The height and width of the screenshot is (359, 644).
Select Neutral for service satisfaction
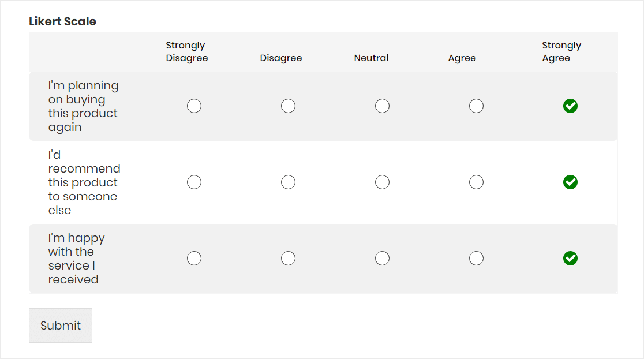382,258
